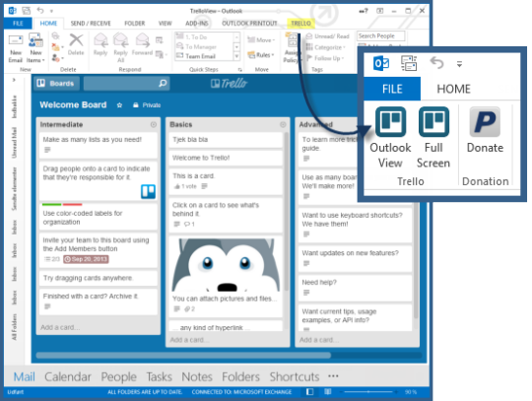Click Unread/ Read button
This screenshot has width=532, height=401.
tap(327, 35)
